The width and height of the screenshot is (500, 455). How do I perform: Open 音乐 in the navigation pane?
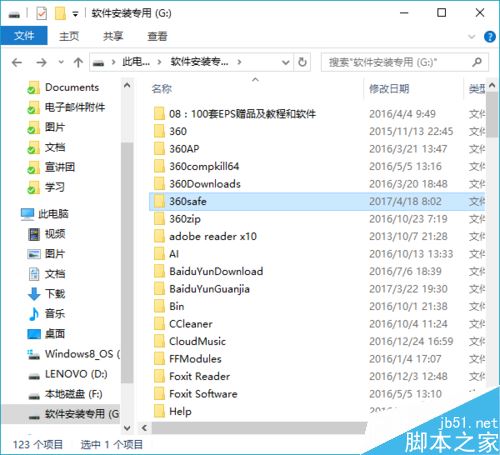point(54,314)
